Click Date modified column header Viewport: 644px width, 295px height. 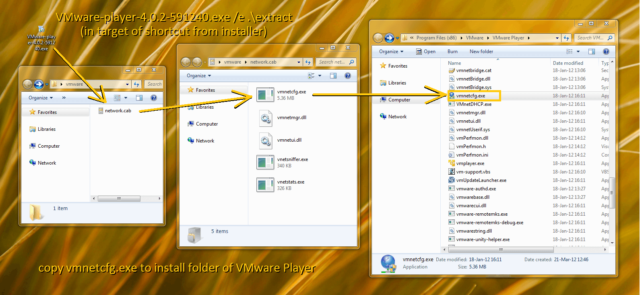click(x=568, y=63)
